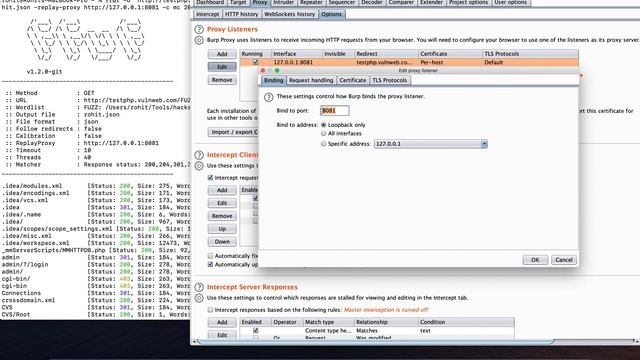Click crossdomain.xml result in terminal

(x=96, y=300)
